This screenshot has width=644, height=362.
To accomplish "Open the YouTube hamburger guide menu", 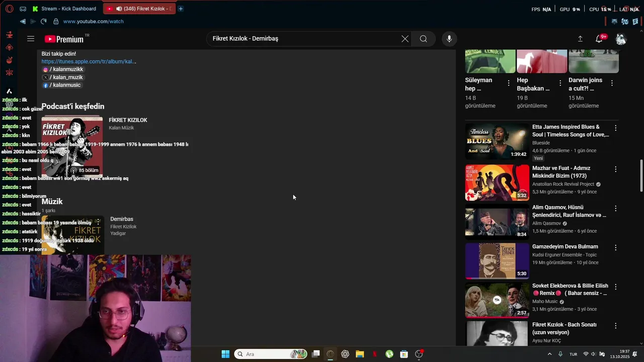I will [31, 39].
